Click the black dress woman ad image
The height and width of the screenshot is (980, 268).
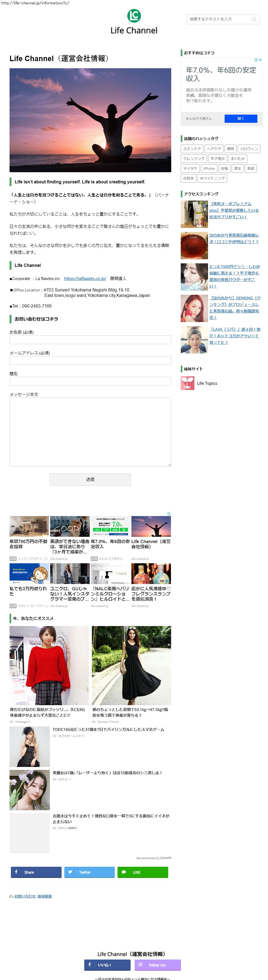coord(131,665)
